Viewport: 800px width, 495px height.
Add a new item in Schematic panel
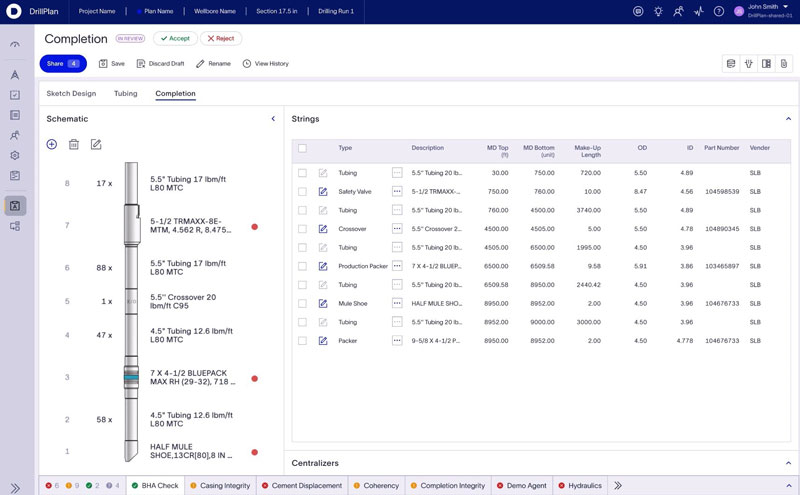[x=52, y=144]
